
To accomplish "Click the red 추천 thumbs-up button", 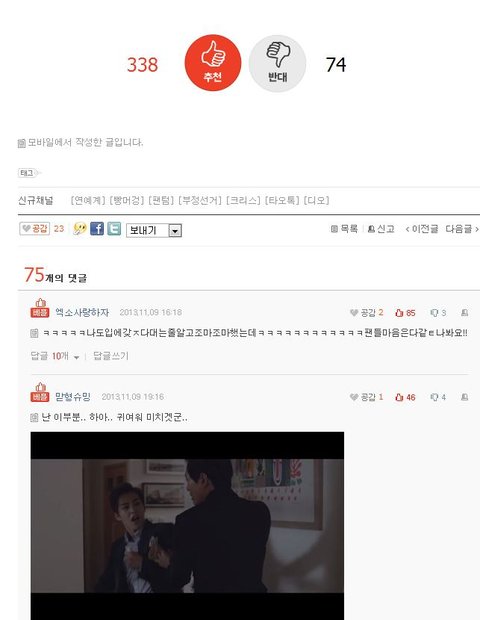I will click(x=213, y=62).
